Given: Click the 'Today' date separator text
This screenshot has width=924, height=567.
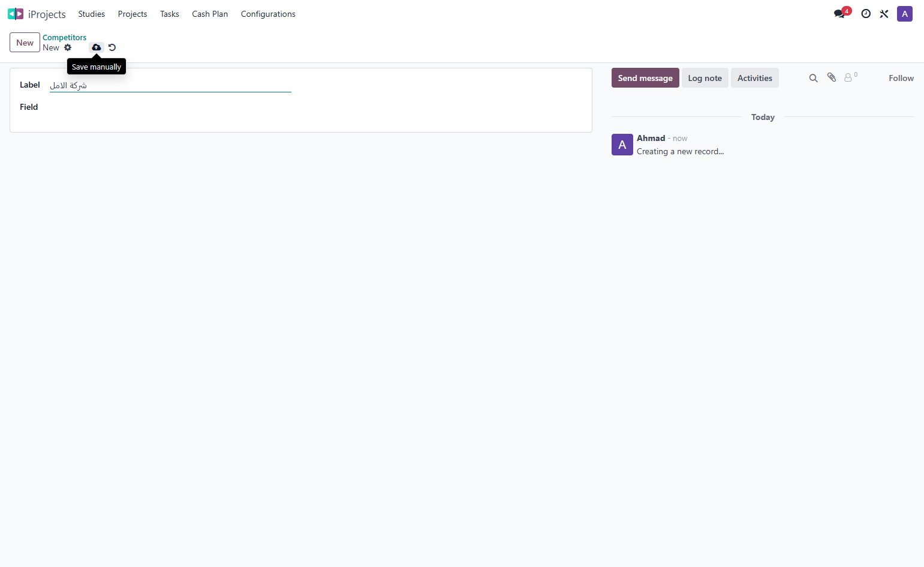Looking at the screenshot, I should point(763,117).
